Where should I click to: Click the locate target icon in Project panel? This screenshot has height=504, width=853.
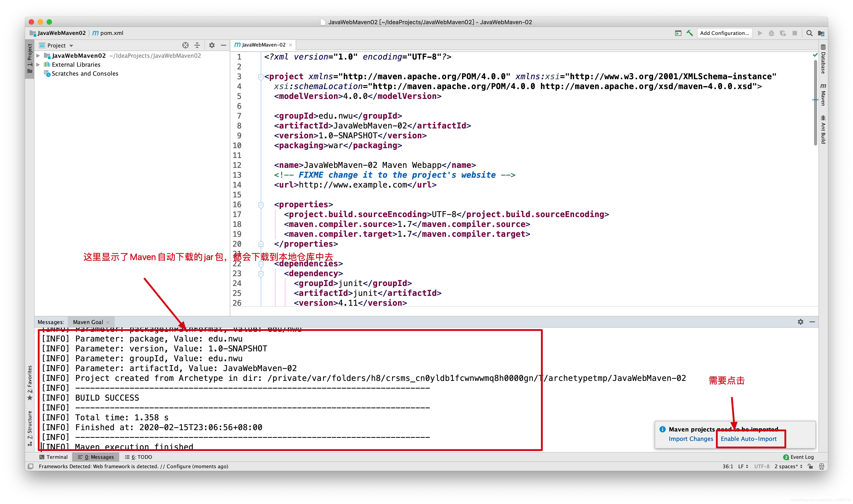point(185,45)
